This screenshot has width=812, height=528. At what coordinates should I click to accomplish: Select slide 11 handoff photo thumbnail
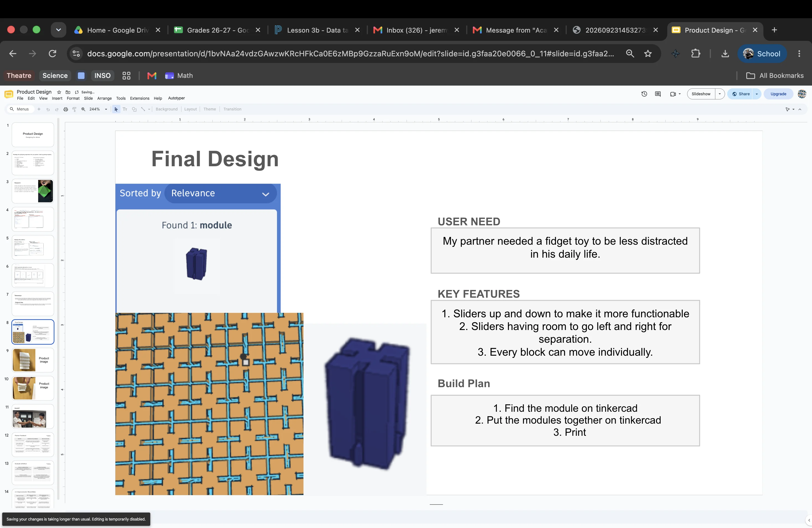33,416
